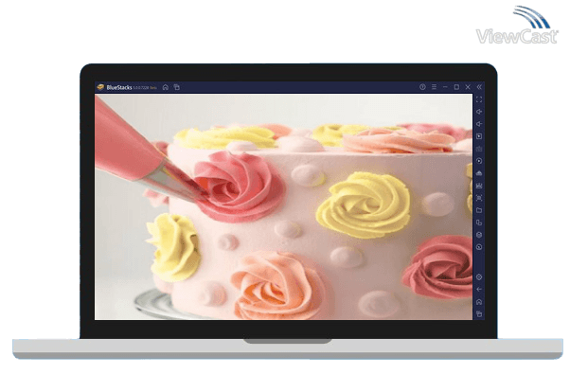Click the rotate screen sidebar icon
The width and height of the screenshot is (570, 392).
coord(479,223)
